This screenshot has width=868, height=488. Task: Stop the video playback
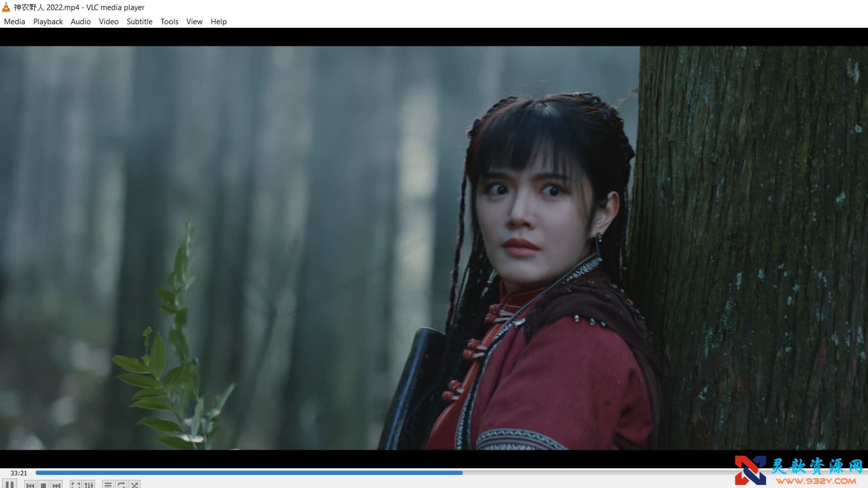(x=43, y=484)
